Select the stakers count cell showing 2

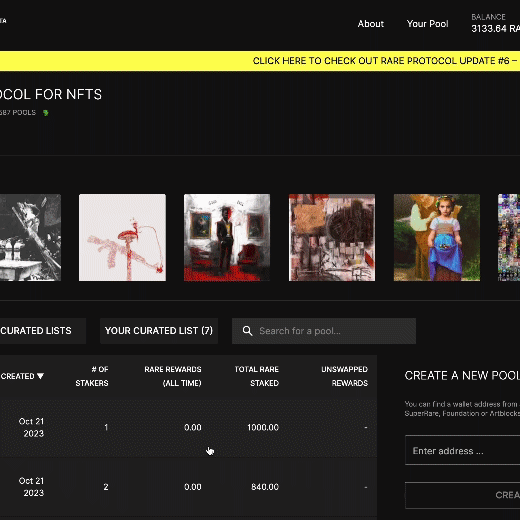[x=106, y=487]
